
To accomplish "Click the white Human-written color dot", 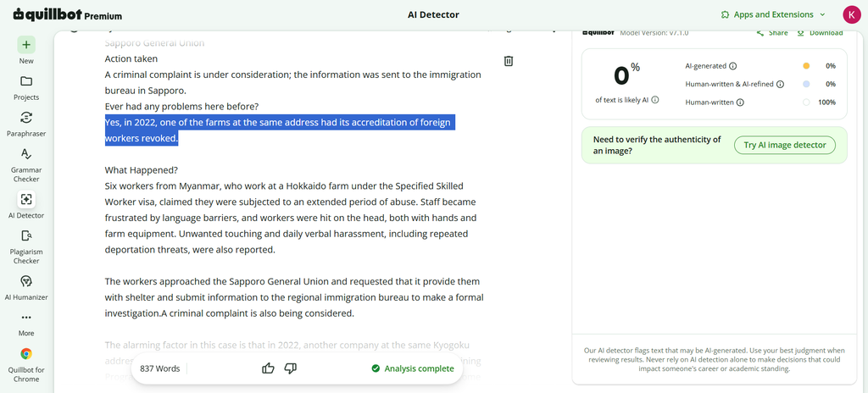I will click(806, 102).
